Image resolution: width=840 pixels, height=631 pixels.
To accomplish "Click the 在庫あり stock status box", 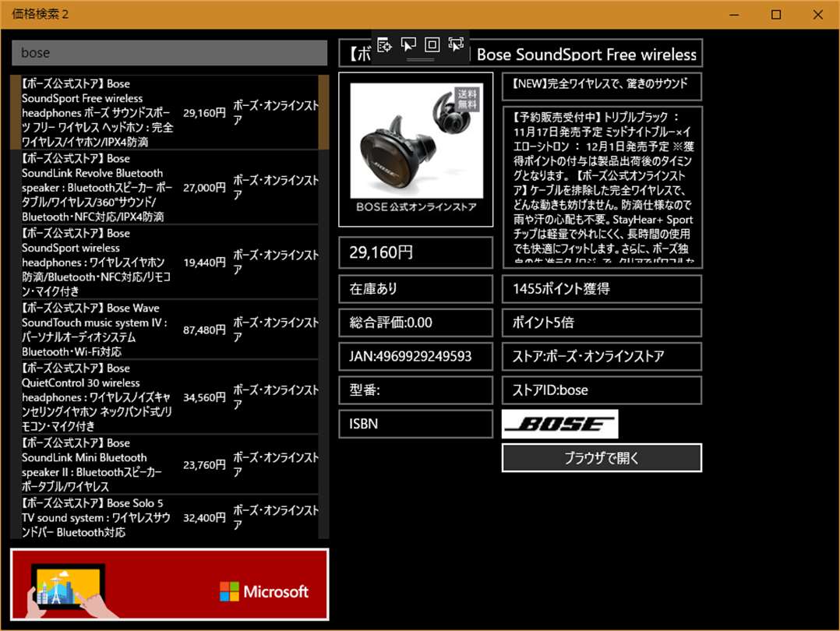I will (x=416, y=289).
